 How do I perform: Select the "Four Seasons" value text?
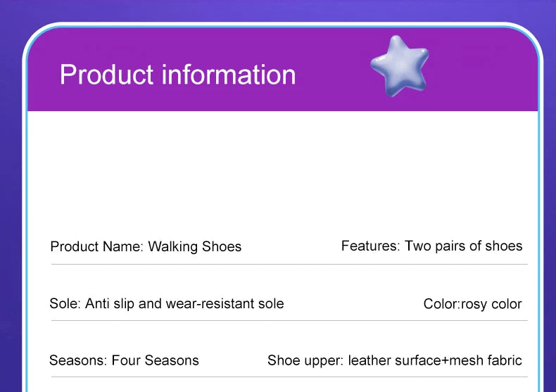156,361
